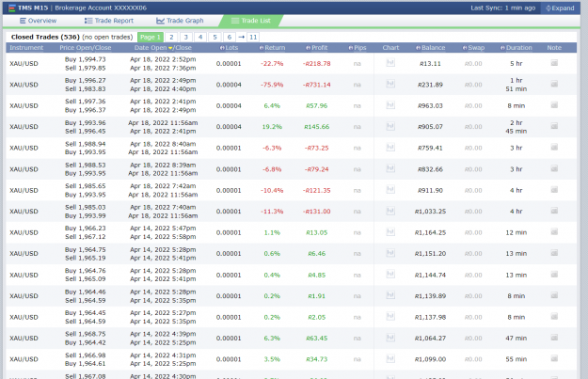This screenshot has height=379, width=588.
Task: Open note icon for R4.85 trade
Action: tap(554, 275)
